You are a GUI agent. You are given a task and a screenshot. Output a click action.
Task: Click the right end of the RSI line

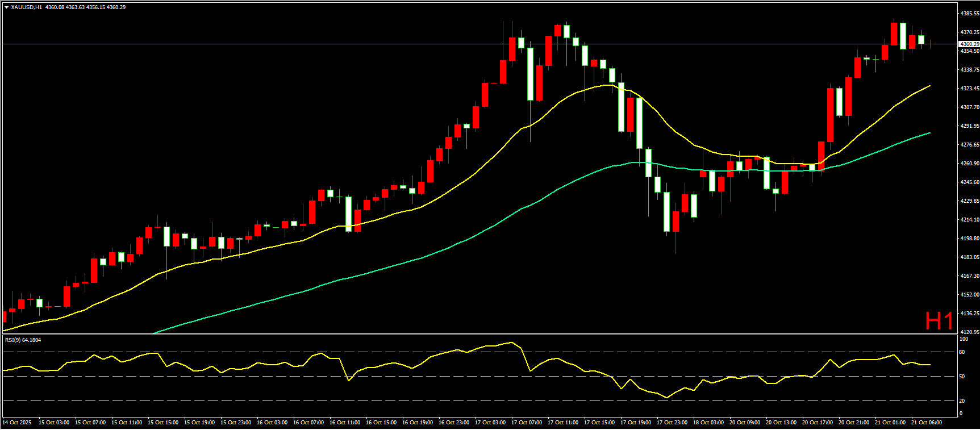point(929,365)
